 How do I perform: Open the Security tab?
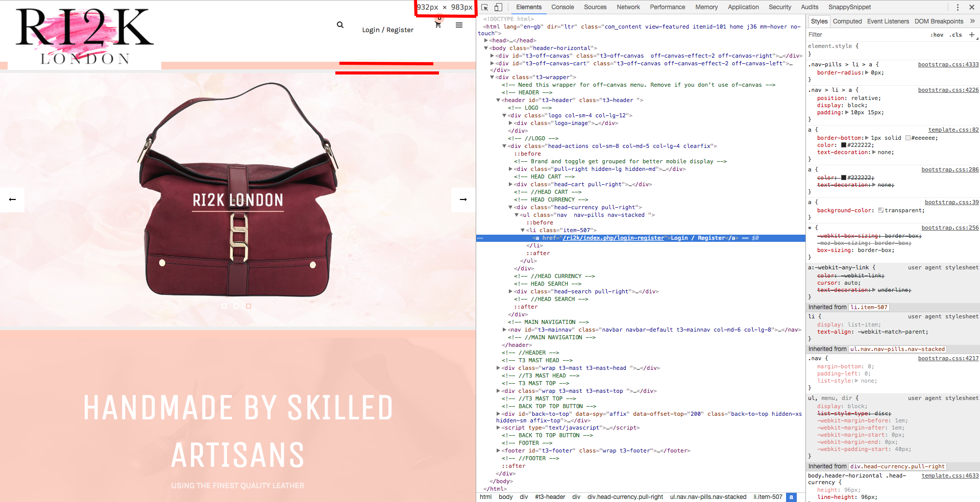point(780,7)
